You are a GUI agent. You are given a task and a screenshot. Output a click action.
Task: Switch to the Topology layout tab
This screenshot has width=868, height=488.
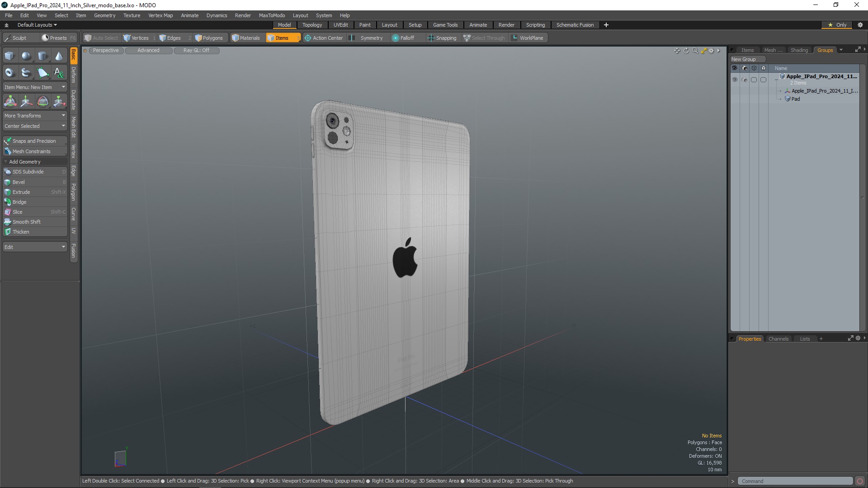312,25
